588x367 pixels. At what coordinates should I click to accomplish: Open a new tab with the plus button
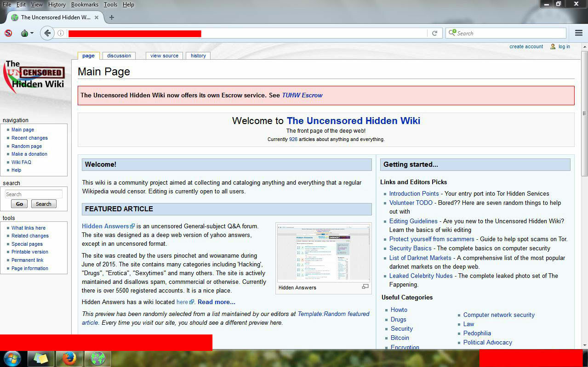(112, 17)
